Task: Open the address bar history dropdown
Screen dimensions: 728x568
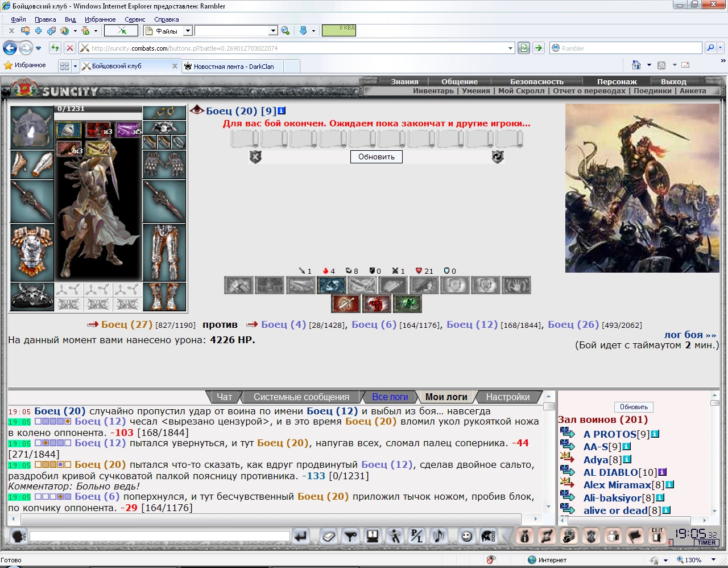Action: 510,48
